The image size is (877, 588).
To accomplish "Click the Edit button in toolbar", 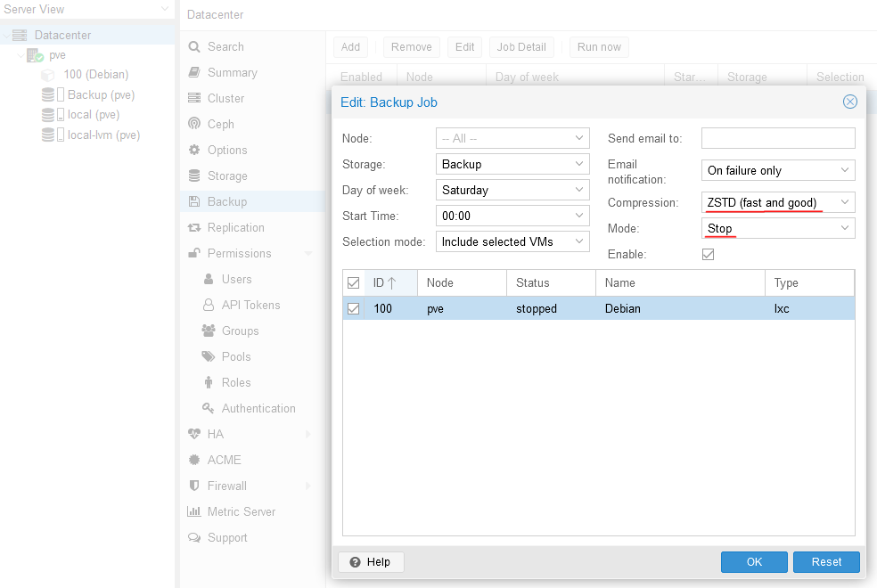I will 464,47.
